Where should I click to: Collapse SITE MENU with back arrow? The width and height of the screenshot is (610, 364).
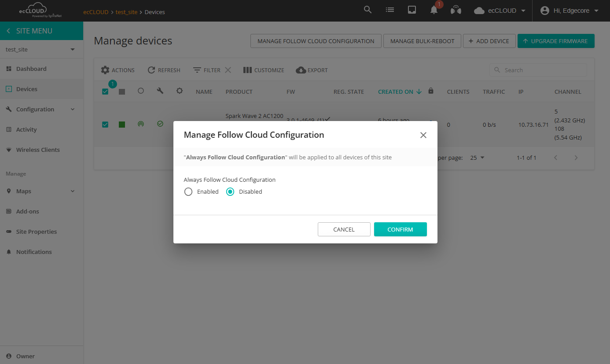pyautogui.click(x=8, y=31)
